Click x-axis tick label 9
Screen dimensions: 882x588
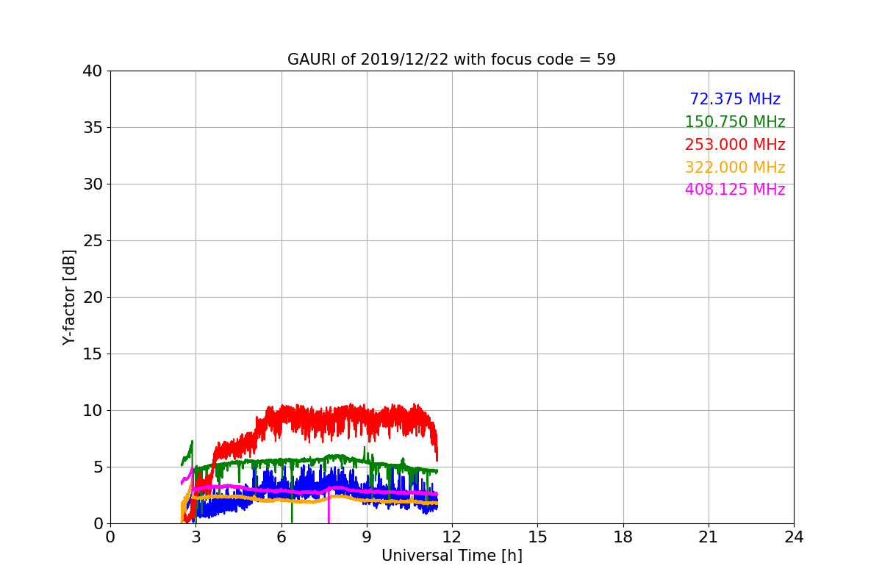point(367,537)
